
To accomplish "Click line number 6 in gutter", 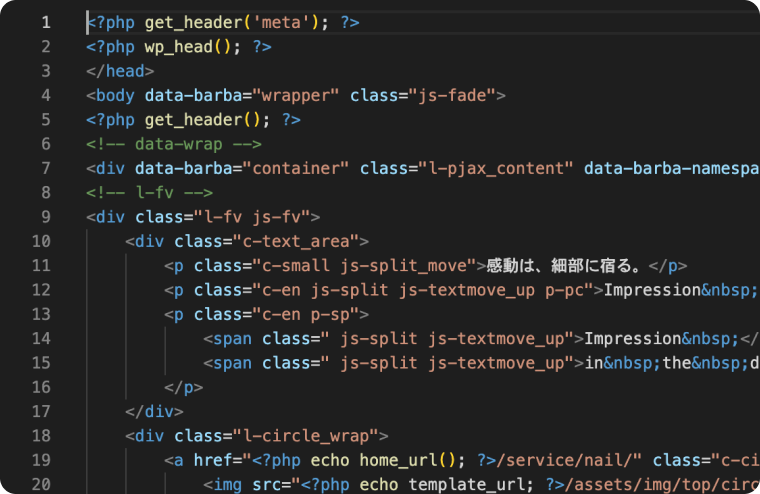I will pos(46,143).
